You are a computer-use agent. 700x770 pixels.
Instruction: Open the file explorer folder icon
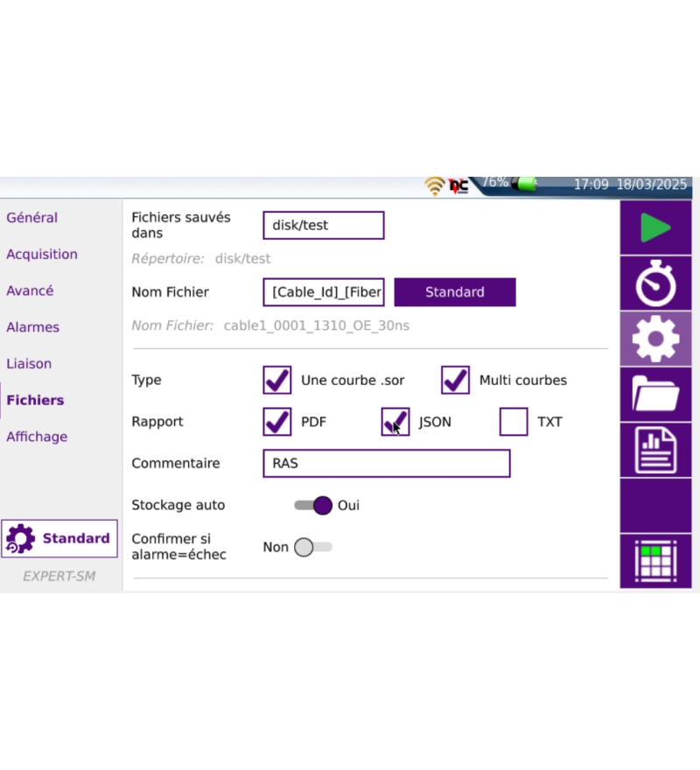point(654,395)
